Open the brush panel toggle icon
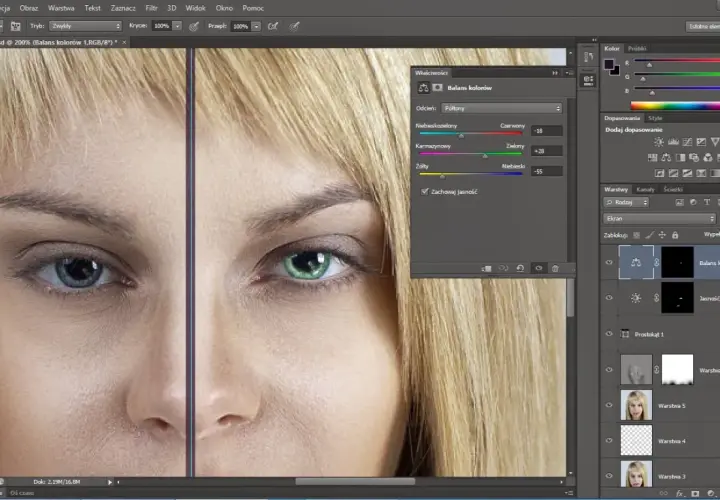 [x=16, y=26]
